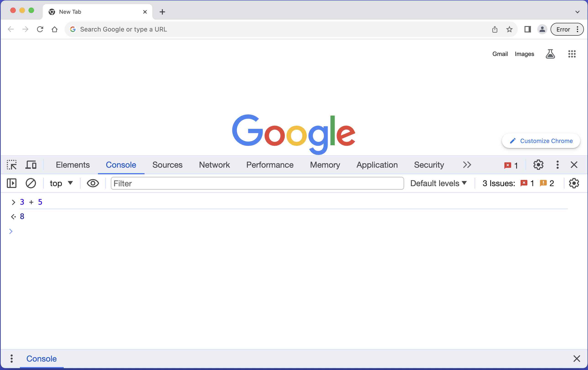Reload the page

tap(40, 29)
